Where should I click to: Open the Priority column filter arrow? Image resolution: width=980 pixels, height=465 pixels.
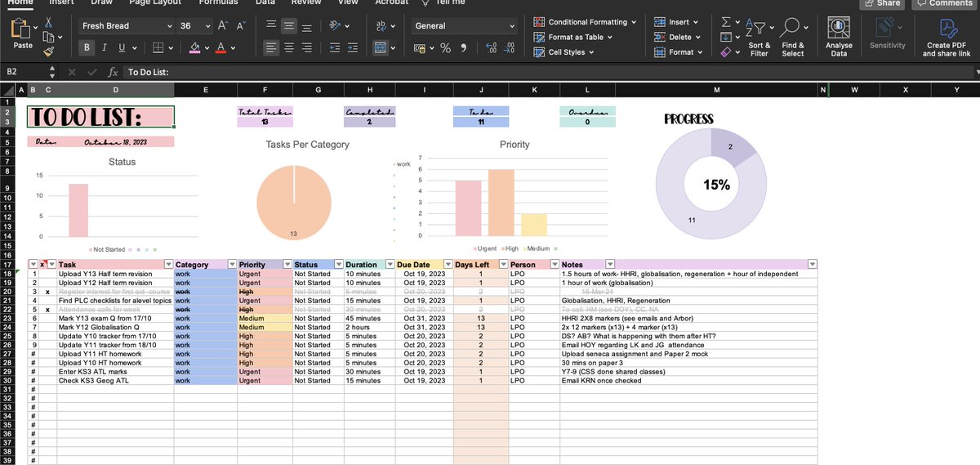pyautogui.click(x=286, y=265)
